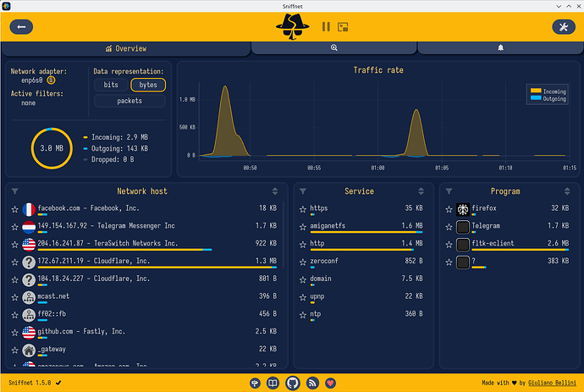
Task: Favorite the facebook.com host star
Action: pyautogui.click(x=15, y=209)
